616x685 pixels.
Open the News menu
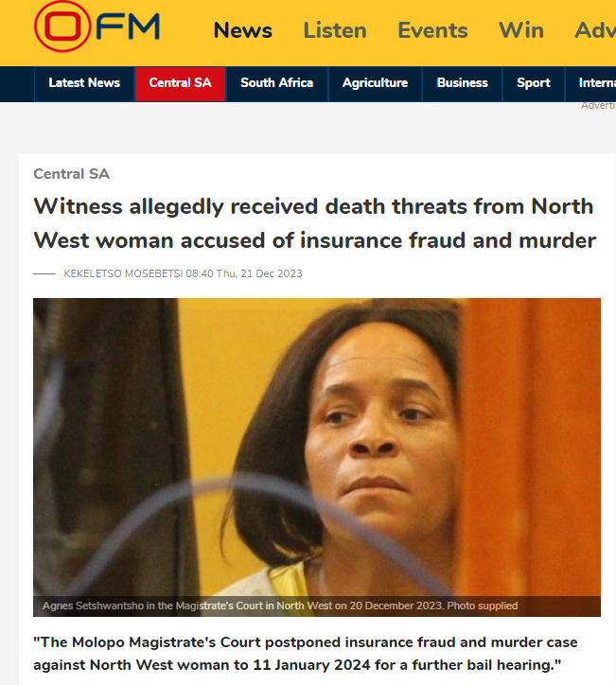(x=243, y=30)
